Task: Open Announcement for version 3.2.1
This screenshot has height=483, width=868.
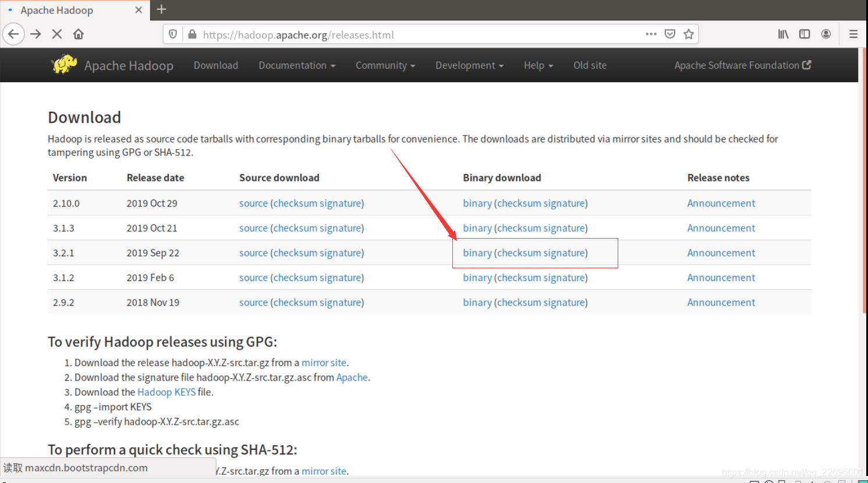Action: tap(721, 253)
